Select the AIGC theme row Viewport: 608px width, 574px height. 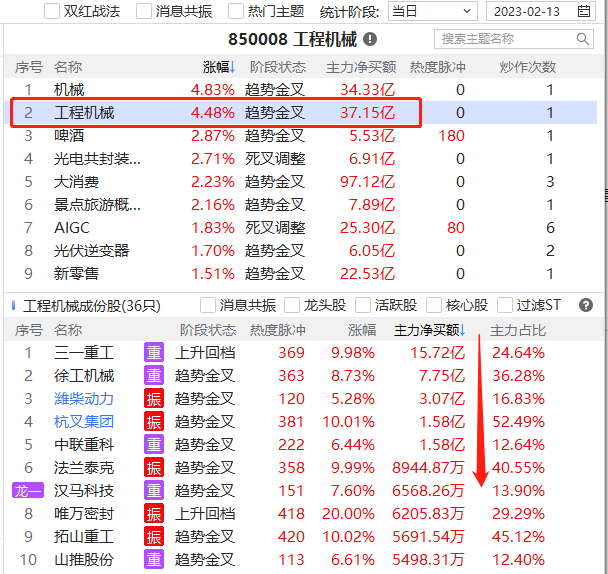tap(301, 228)
